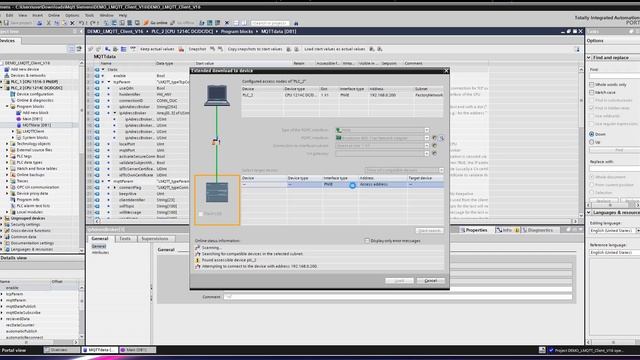Click the Details view horizontal scrollbar
Screen dimensions: 640x360
(39, 342)
